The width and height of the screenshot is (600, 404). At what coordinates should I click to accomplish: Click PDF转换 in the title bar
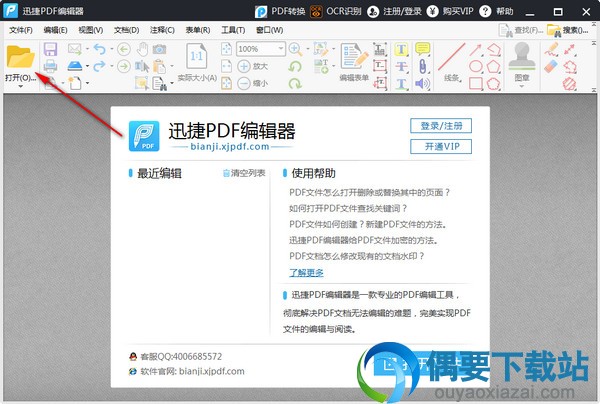pos(280,11)
